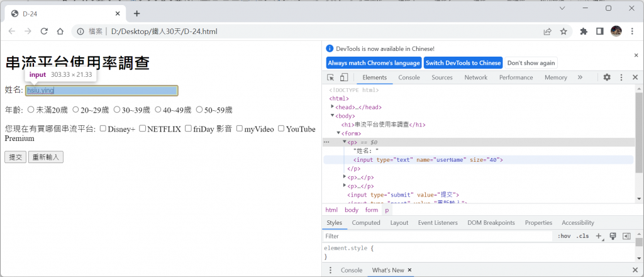Click the rendering emulation paintbrush icon in Styles
Image resolution: width=644 pixels, height=277 pixels.
click(x=613, y=236)
